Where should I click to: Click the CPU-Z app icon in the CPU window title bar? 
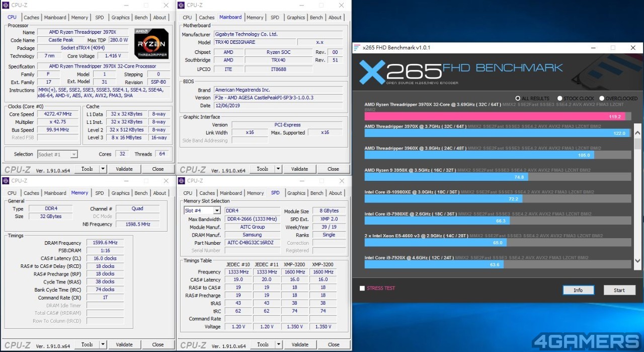6,5
